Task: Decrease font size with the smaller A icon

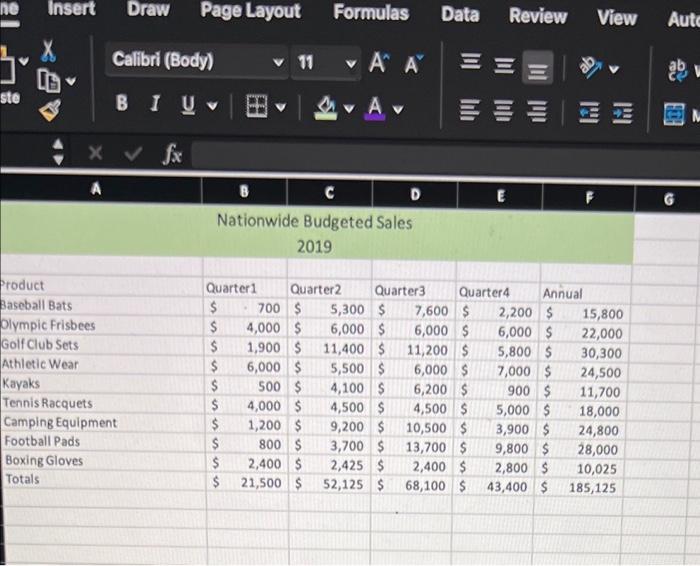Action: [414, 64]
